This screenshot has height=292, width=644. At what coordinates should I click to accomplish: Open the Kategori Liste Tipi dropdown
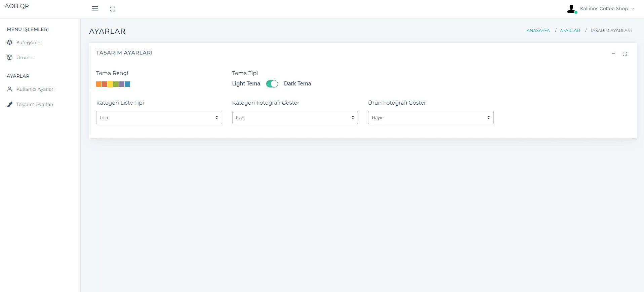tap(159, 117)
